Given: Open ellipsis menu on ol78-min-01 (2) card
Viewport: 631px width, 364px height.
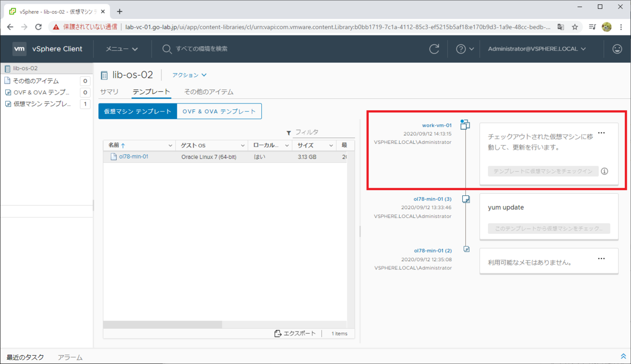Looking at the screenshot, I should (x=602, y=258).
